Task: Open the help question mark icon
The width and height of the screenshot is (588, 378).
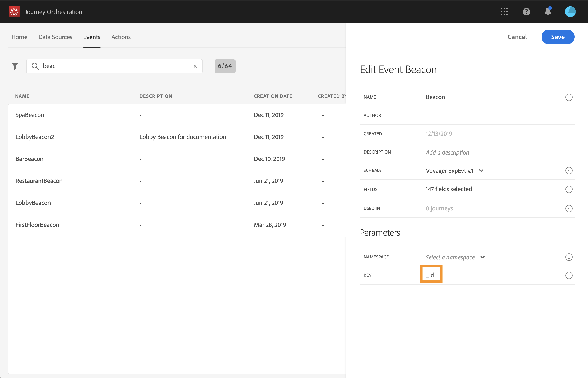Action: pos(526,11)
